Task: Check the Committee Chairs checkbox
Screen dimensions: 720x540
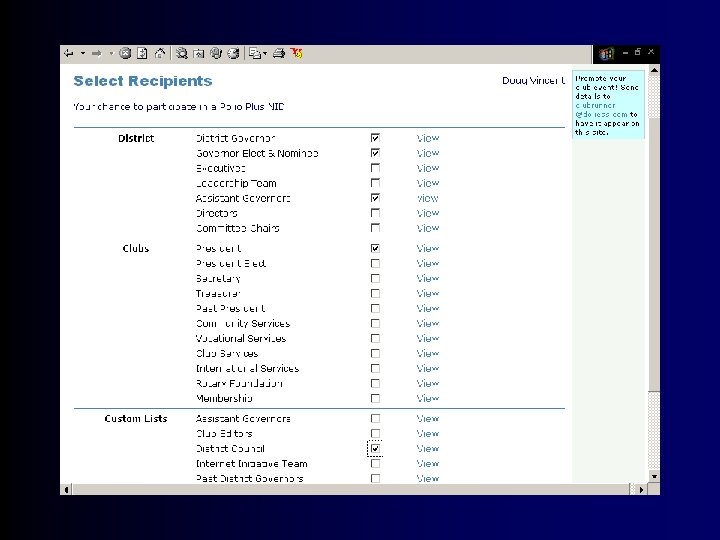Action: point(375,228)
